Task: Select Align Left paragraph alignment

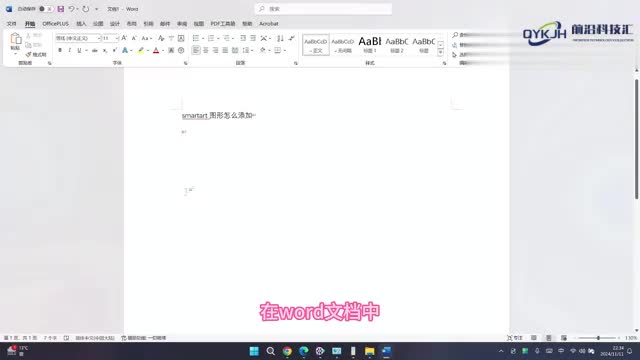Action: tap(196, 50)
